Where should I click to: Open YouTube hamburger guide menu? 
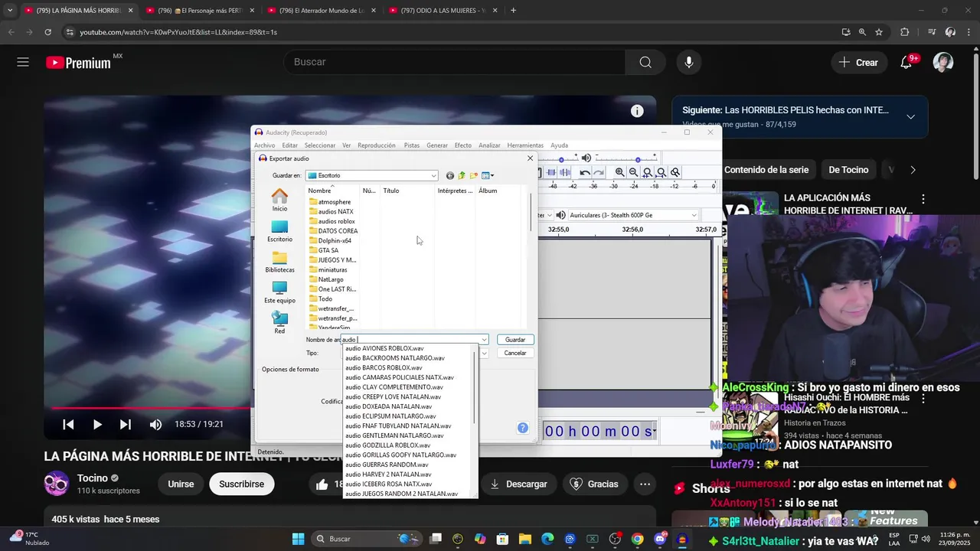pos(23,62)
